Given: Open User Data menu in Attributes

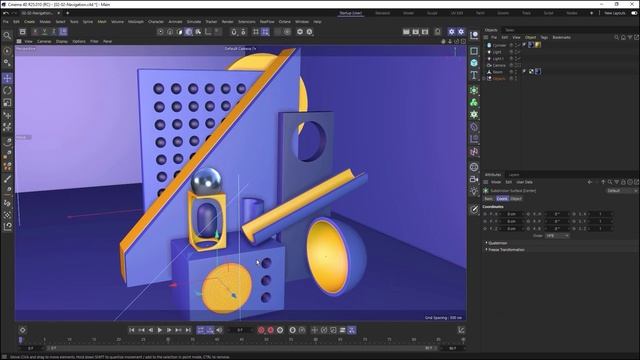Looking at the screenshot, I should point(524,182).
